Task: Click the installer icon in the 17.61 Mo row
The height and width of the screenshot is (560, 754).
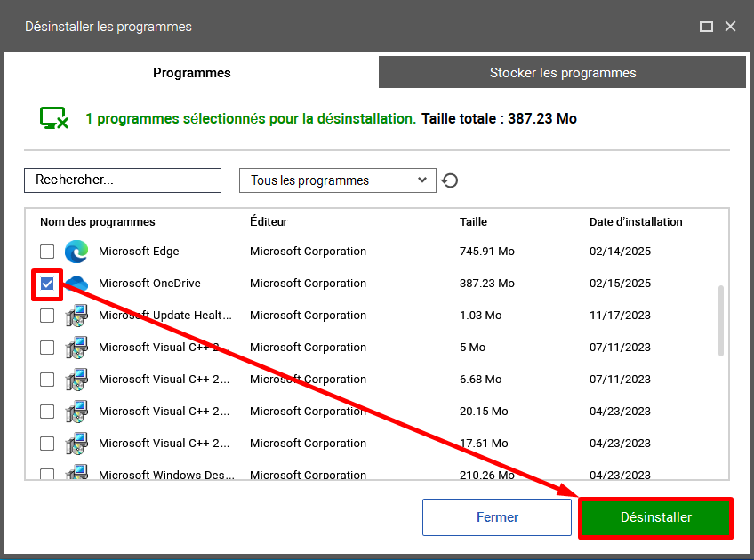Action: (x=76, y=444)
